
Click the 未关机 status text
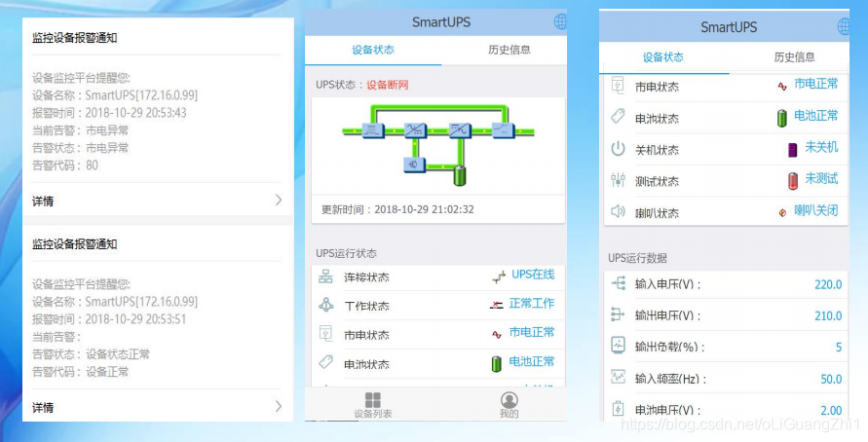tap(821, 147)
